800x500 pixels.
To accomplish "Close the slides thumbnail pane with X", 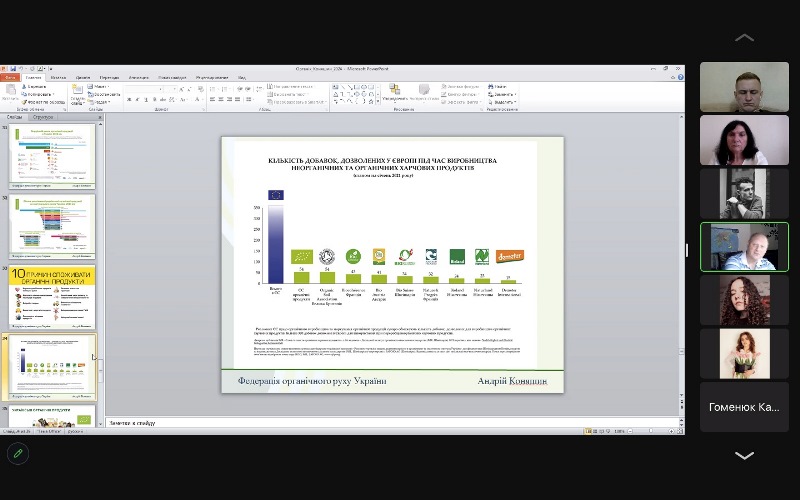I will click(99, 117).
